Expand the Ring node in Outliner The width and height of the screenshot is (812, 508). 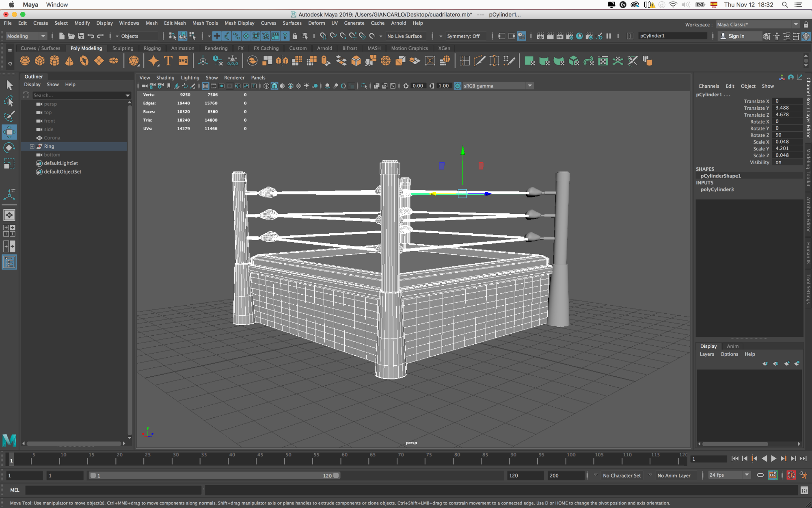[32, 146]
